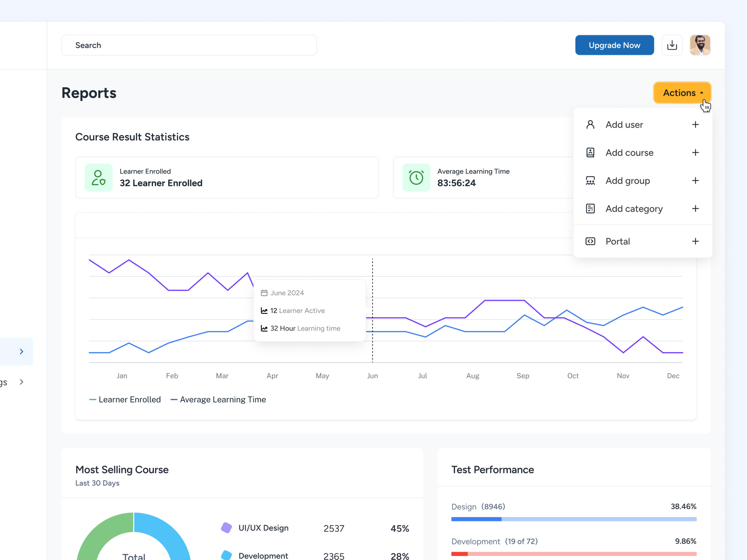747x560 pixels.
Task: Click inside the Search field
Action: tap(189, 45)
